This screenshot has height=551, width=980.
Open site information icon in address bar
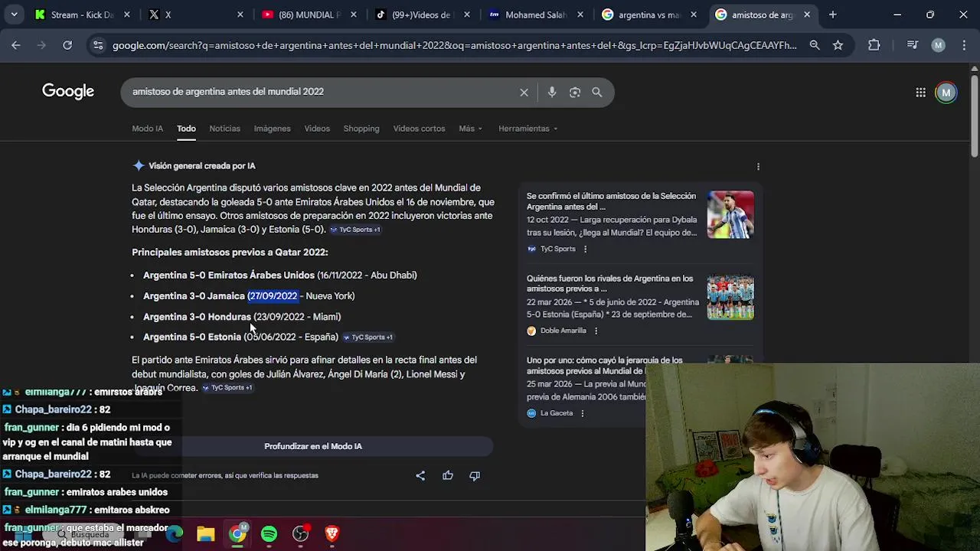point(98,45)
